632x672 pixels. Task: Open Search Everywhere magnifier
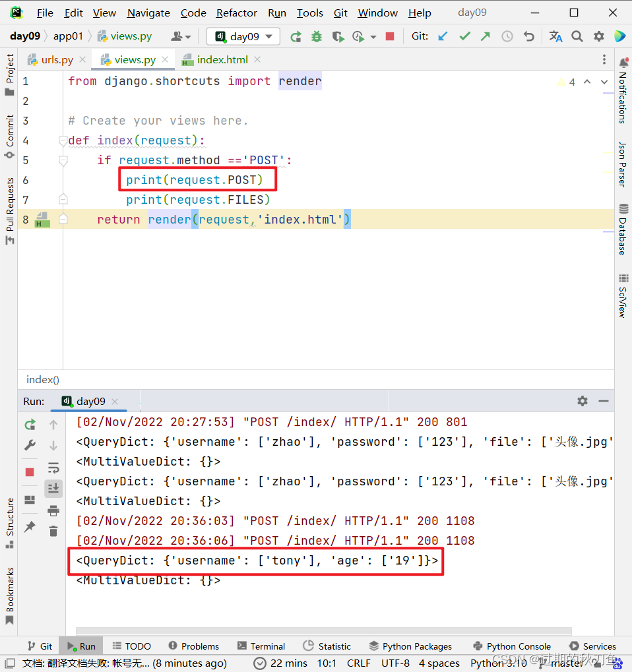click(577, 36)
